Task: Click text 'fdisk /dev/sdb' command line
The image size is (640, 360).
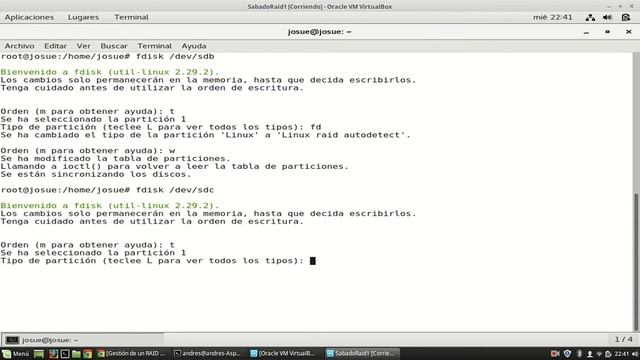Action: point(175,56)
